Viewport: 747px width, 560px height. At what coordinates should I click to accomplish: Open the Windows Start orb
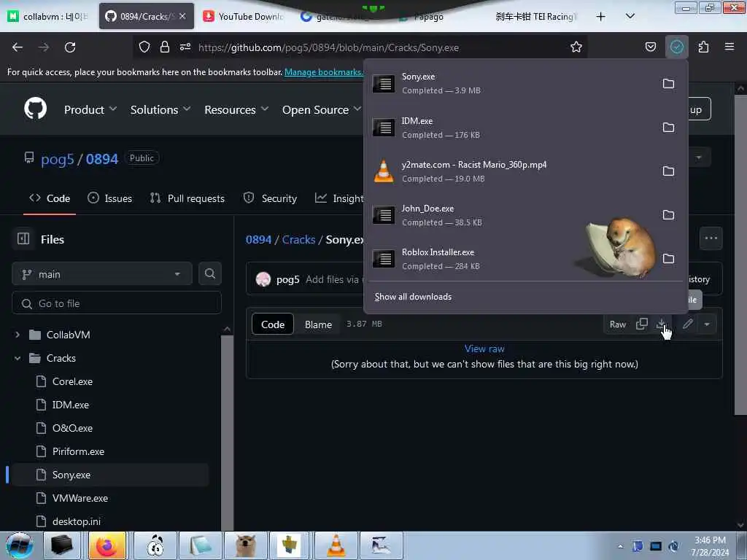[x=20, y=545]
